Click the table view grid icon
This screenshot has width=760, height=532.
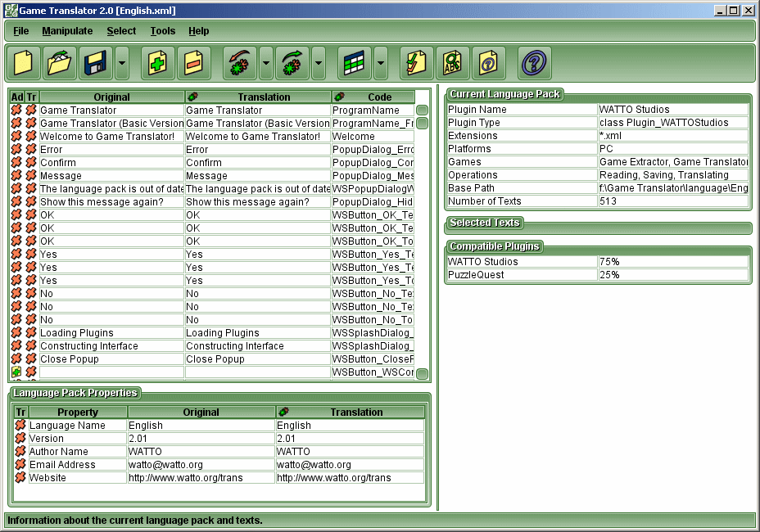pos(354,63)
